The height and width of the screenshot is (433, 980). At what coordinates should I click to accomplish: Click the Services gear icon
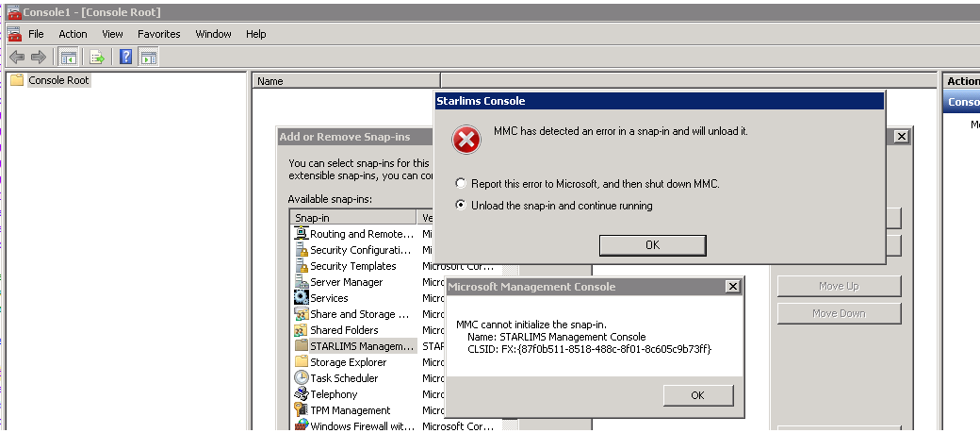302,298
